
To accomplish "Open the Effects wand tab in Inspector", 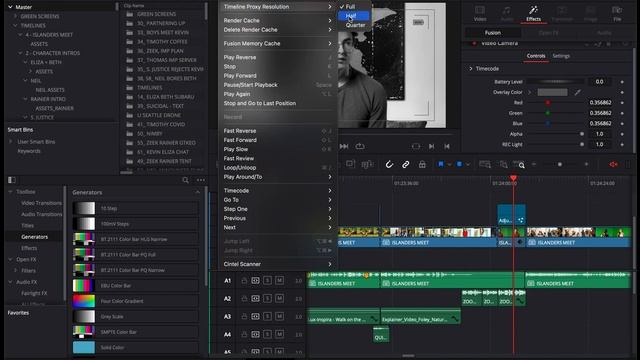I will [533, 10].
